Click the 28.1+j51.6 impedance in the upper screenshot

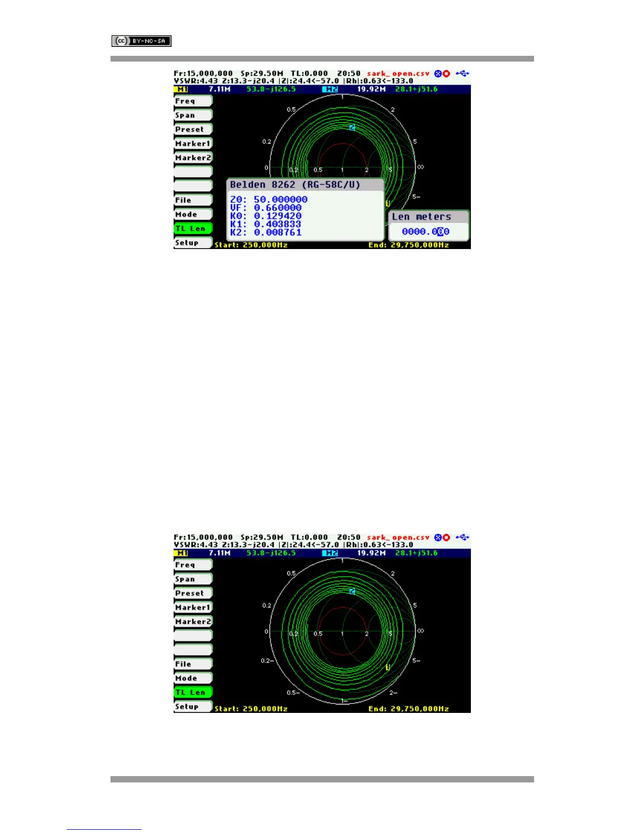tap(416, 90)
